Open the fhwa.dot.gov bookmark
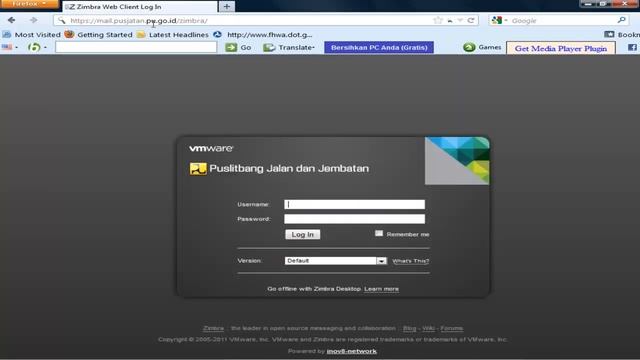 click(263, 35)
